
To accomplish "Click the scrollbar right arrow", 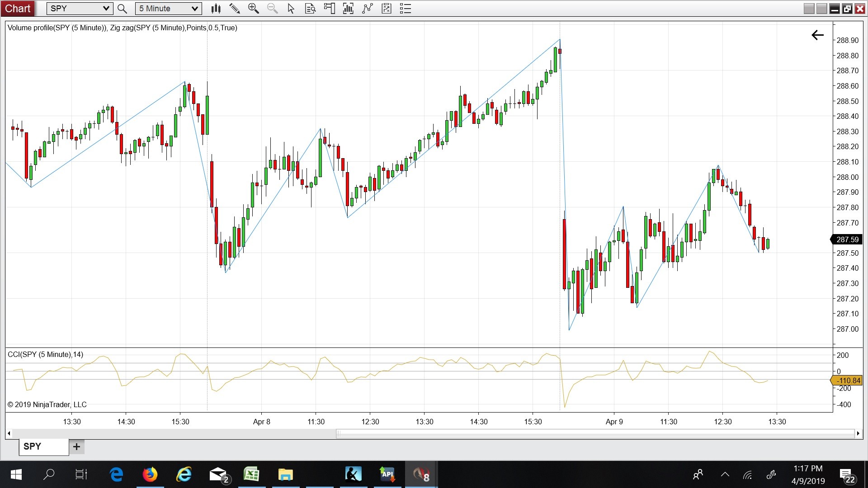I will tap(858, 433).
